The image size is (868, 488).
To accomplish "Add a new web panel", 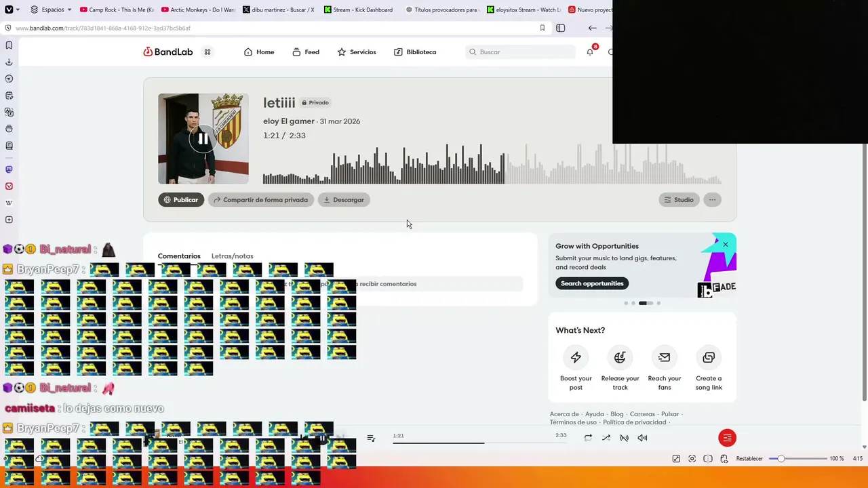I will (x=9, y=220).
